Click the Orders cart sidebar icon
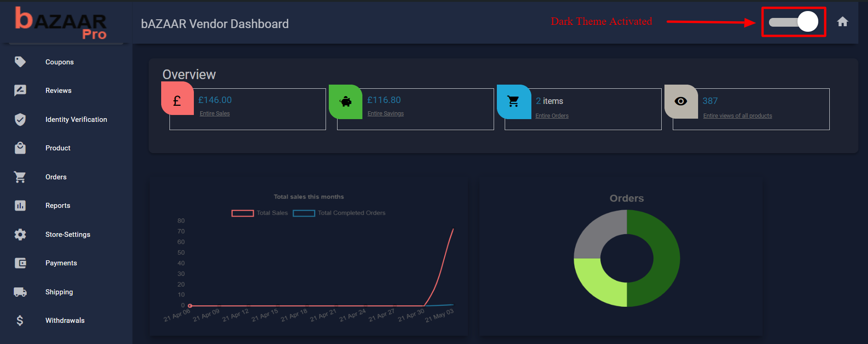 coord(20,177)
